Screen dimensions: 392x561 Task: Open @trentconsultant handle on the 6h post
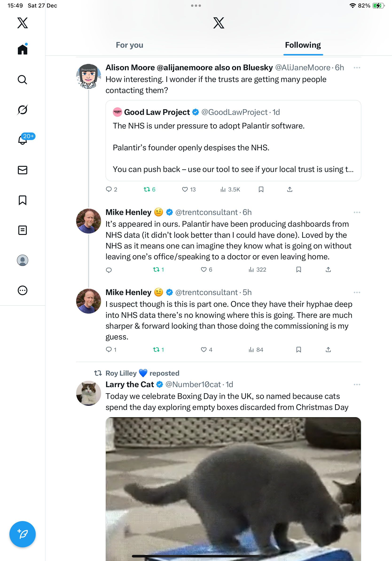pos(206,212)
